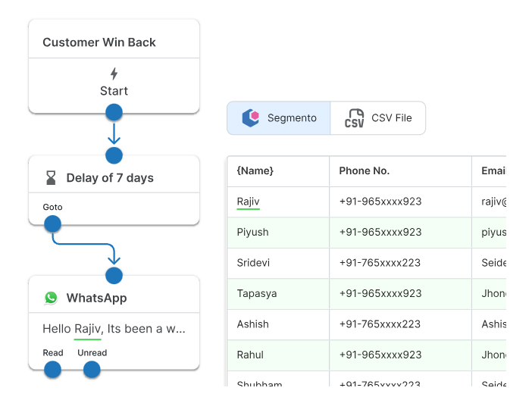This screenshot has height=394, width=532.
Task: Select the Customer Win Back title
Action: coord(99,42)
